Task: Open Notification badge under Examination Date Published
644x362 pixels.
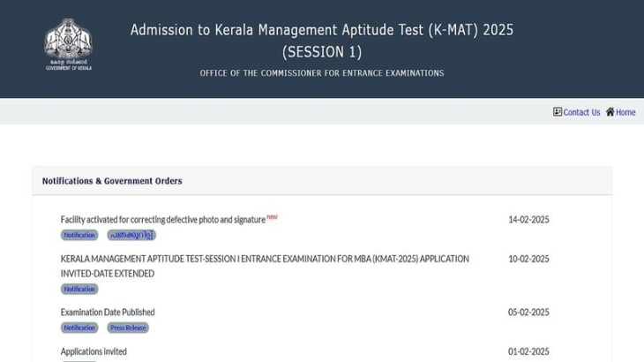Action: pyautogui.click(x=79, y=328)
